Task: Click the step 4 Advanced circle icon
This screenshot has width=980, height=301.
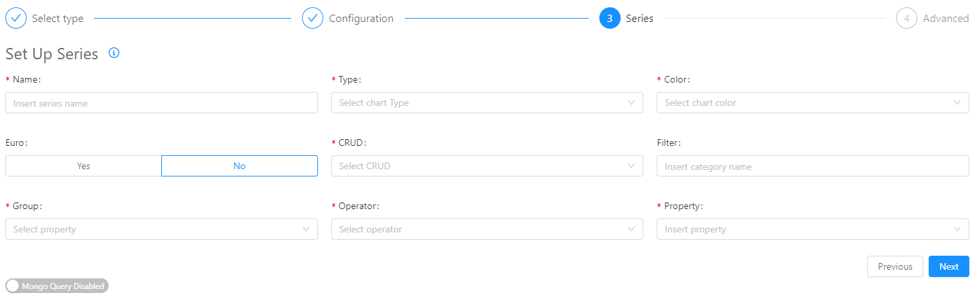Action: pyautogui.click(x=907, y=18)
